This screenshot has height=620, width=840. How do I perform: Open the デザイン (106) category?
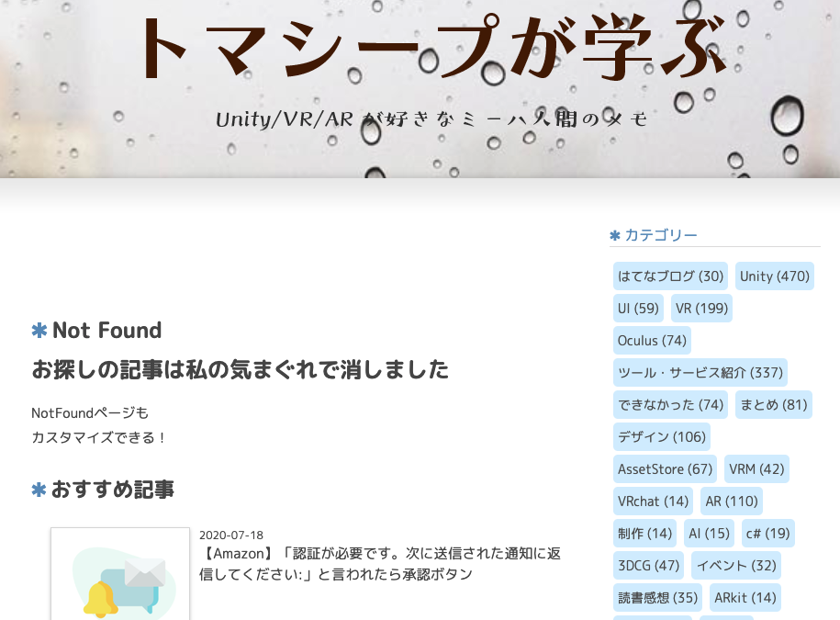click(x=662, y=436)
